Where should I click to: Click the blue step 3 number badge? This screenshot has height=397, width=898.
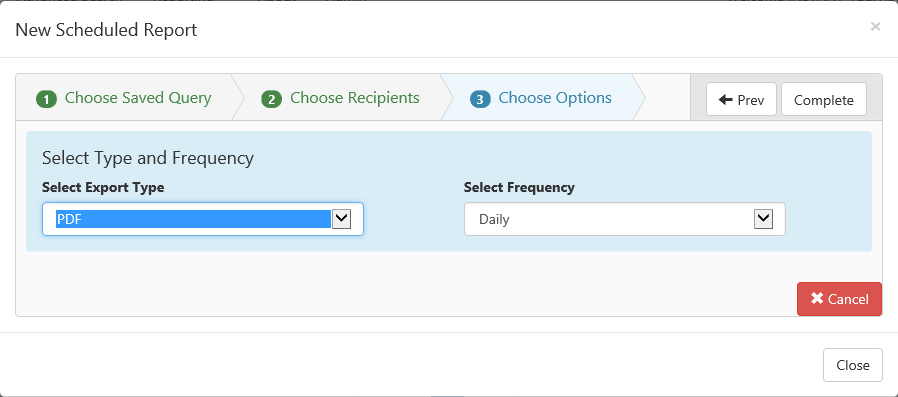(x=480, y=100)
